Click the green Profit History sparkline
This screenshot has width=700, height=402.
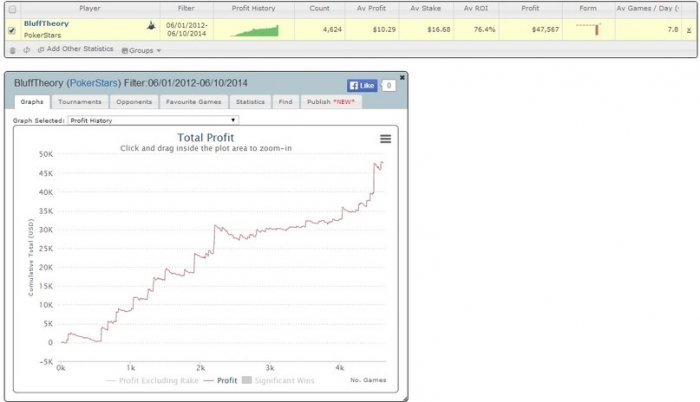point(255,30)
